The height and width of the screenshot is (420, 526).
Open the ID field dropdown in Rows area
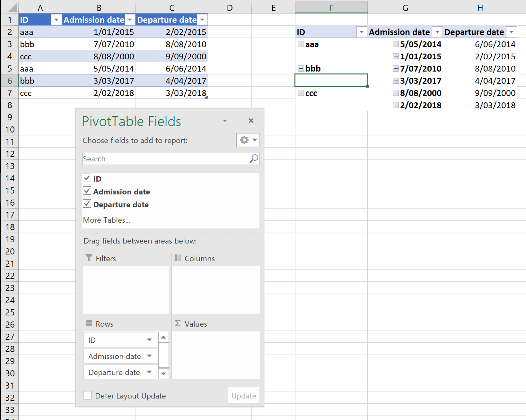(149, 340)
